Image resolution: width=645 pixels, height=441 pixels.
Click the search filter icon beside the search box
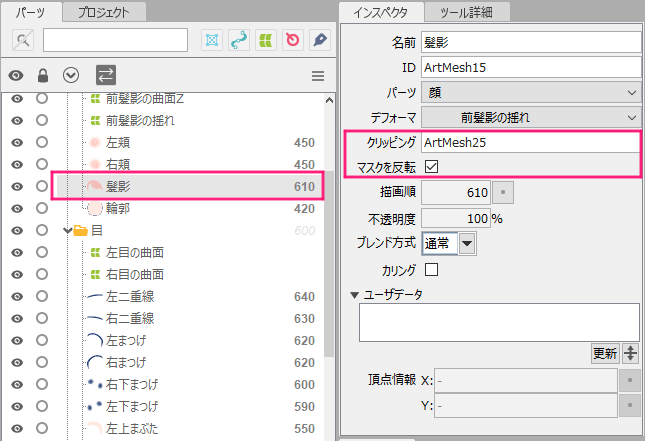tap(23, 40)
